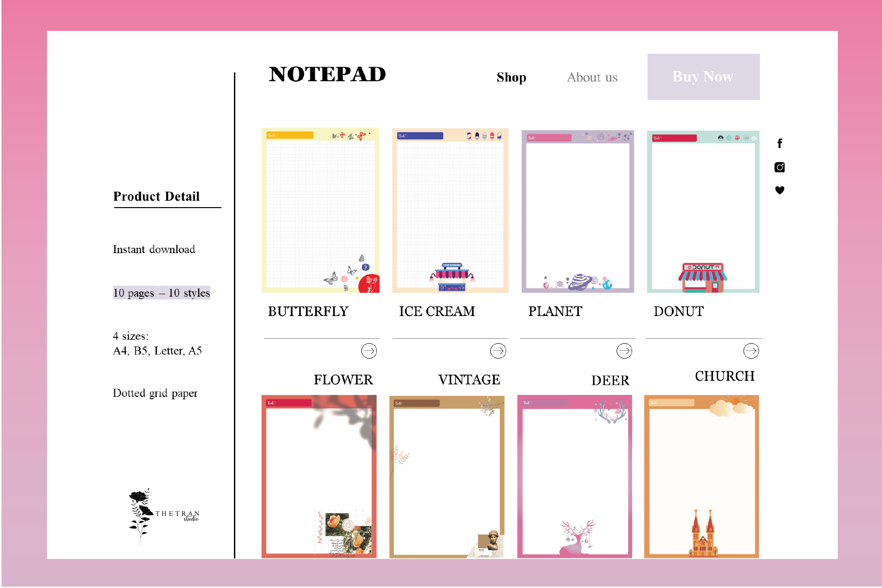Click the arrow under Planet notepad
The image size is (882, 588).
click(x=624, y=351)
